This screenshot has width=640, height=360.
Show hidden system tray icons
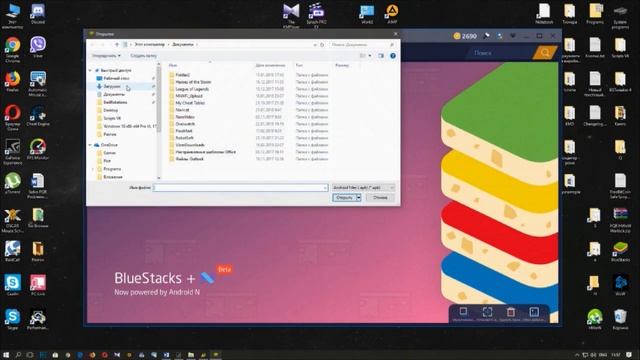pyautogui.click(x=577, y=355)
